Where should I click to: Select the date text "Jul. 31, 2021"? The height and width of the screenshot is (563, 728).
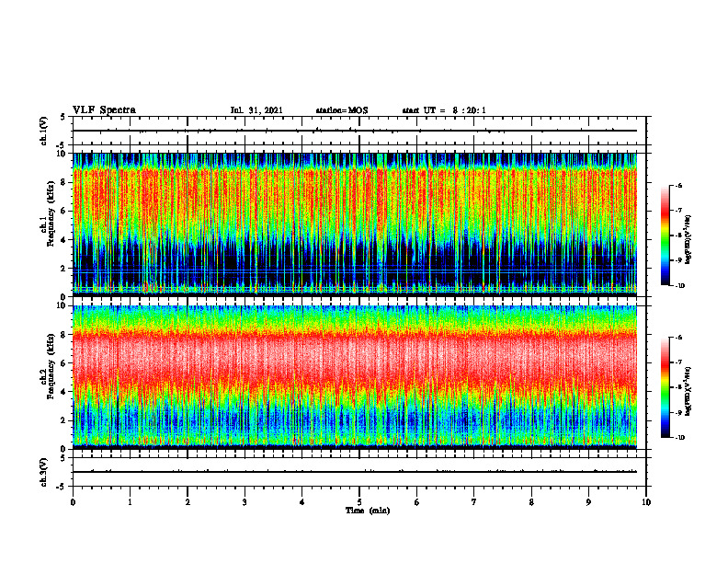point(256,110)
